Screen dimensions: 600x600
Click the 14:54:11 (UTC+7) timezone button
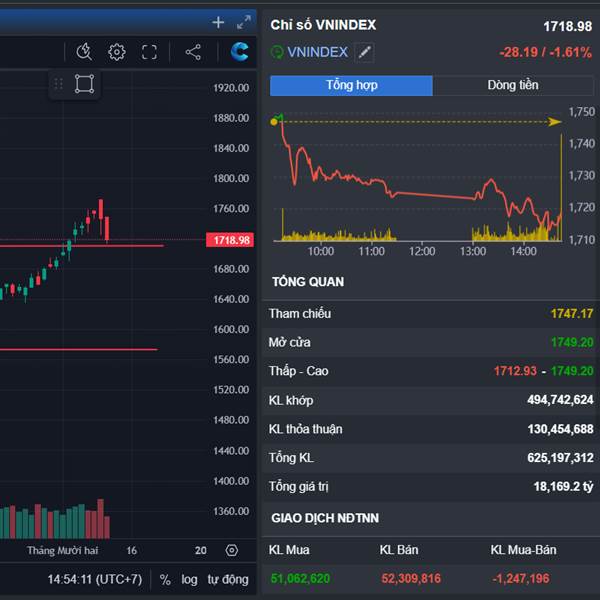95,579
